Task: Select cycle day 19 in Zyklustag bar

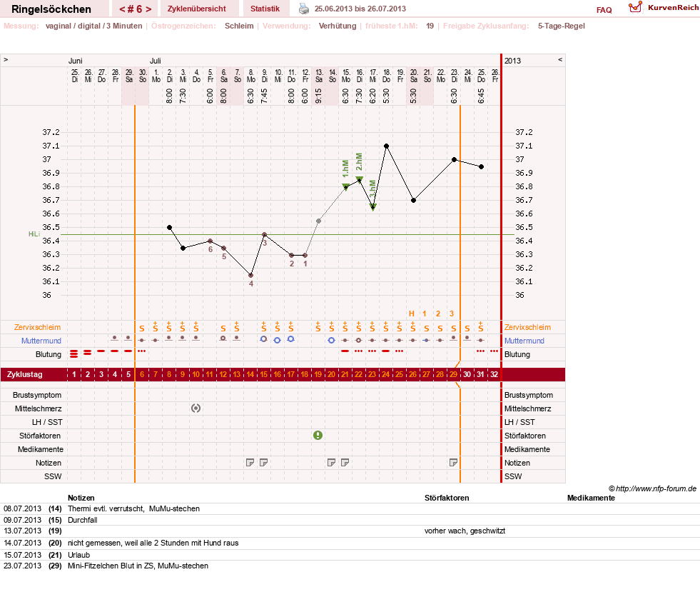Action: click(318, 374)
